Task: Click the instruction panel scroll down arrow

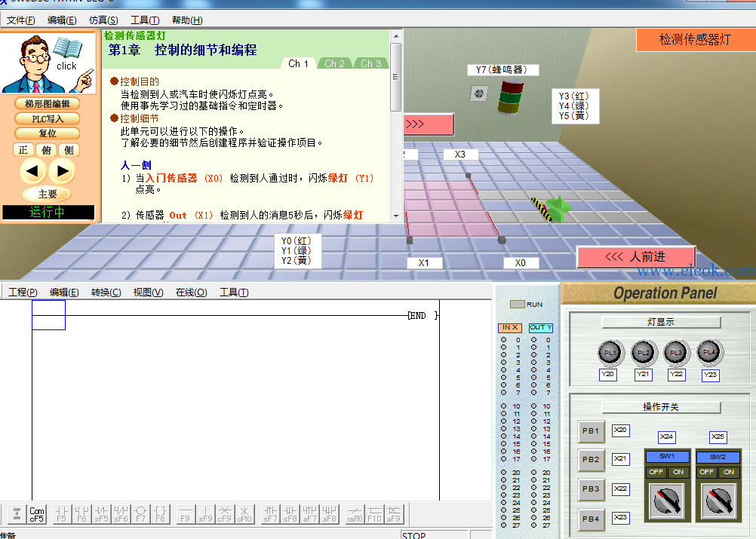Action: pyautogui.click(x=396, y=216)
